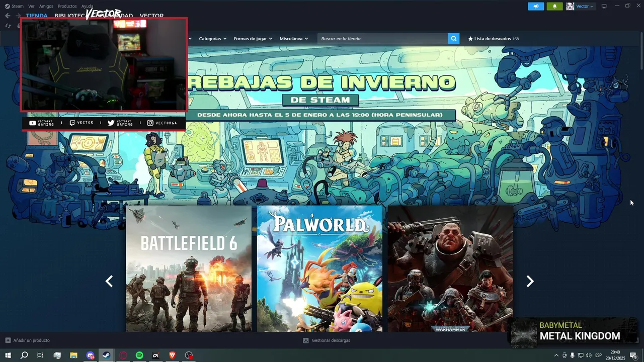This screenshot has height=362, width=644.
Task: Click the Steam taskbar icon
Action: coord(106,355)
